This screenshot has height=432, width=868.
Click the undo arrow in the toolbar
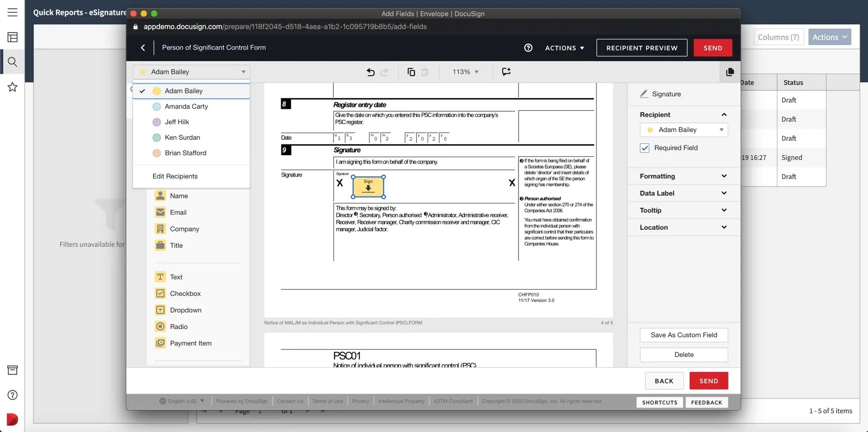[x=370, y=72]
